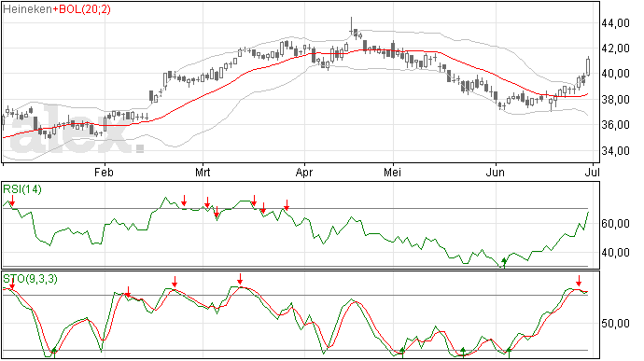This screenshot has width=644, height=361.
Task: Click the 50,00 stochastic axis label
Action: [616, 324]
